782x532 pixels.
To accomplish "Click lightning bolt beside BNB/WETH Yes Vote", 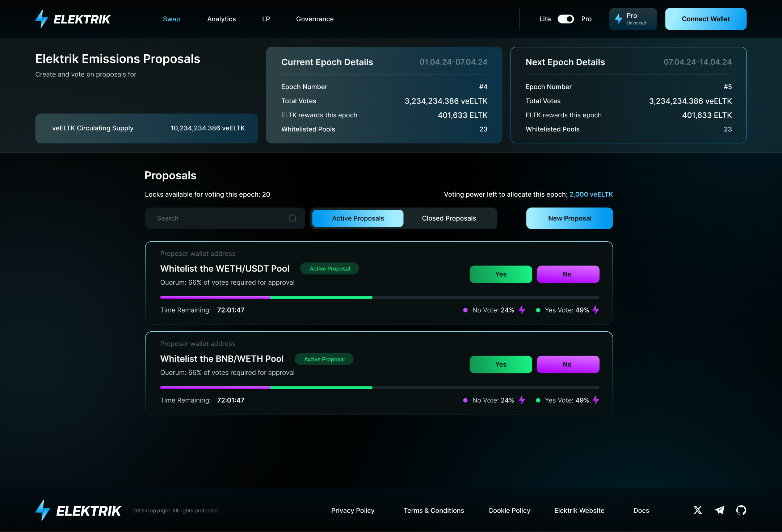I will coord(596,400).
